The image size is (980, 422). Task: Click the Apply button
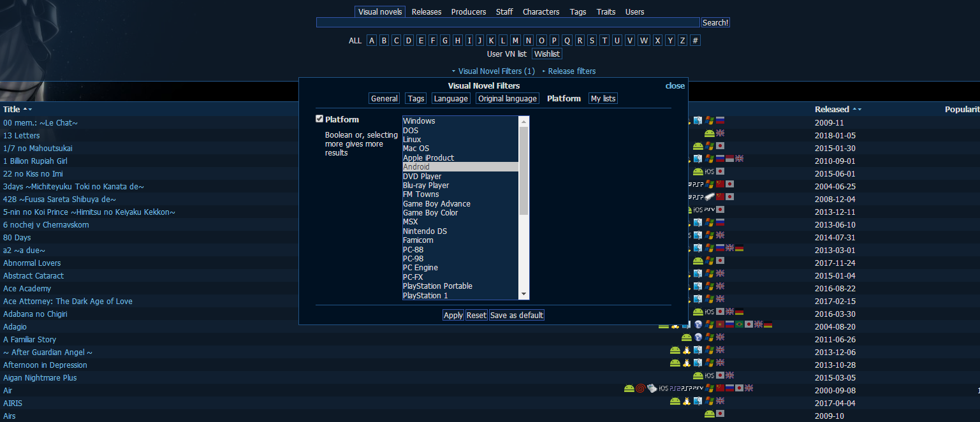click(x=453, y=315)
